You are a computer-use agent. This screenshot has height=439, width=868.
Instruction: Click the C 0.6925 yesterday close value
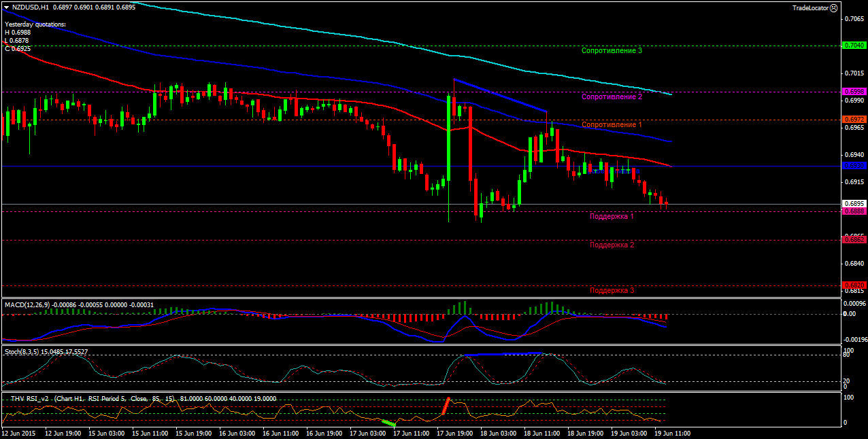tap(18, 49)
